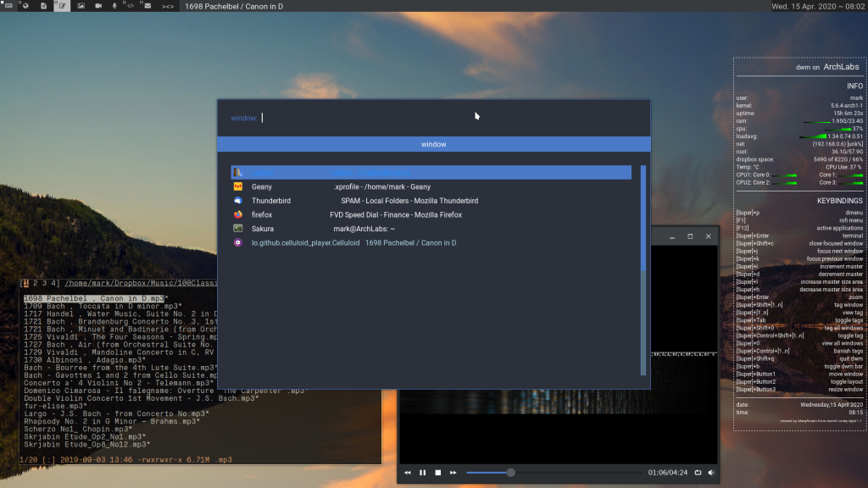Select 'fur-elise.mp3' in terminal file list

(55, 406)
